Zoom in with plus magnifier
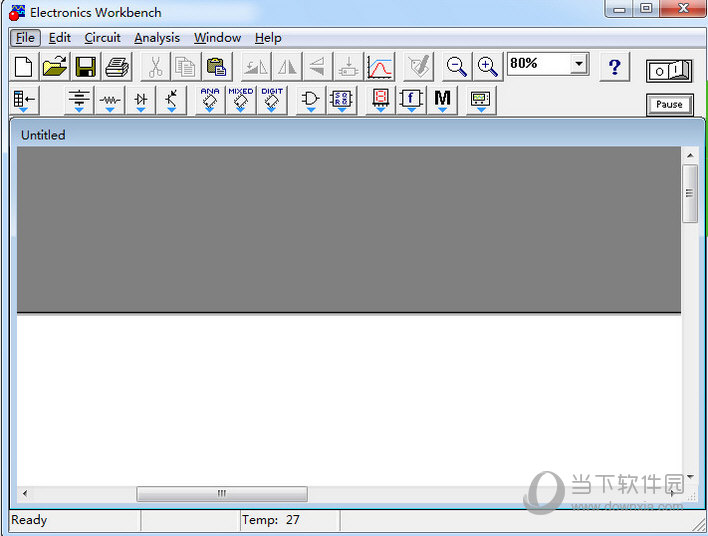Image resolution: width=708 pixels, height=536 pixels. [488, 67]
